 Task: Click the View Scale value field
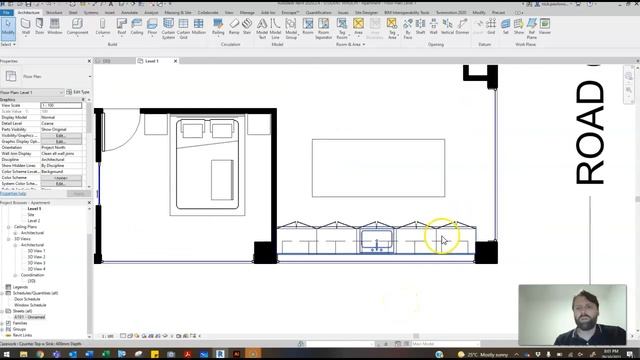click(x=61, y=105)
